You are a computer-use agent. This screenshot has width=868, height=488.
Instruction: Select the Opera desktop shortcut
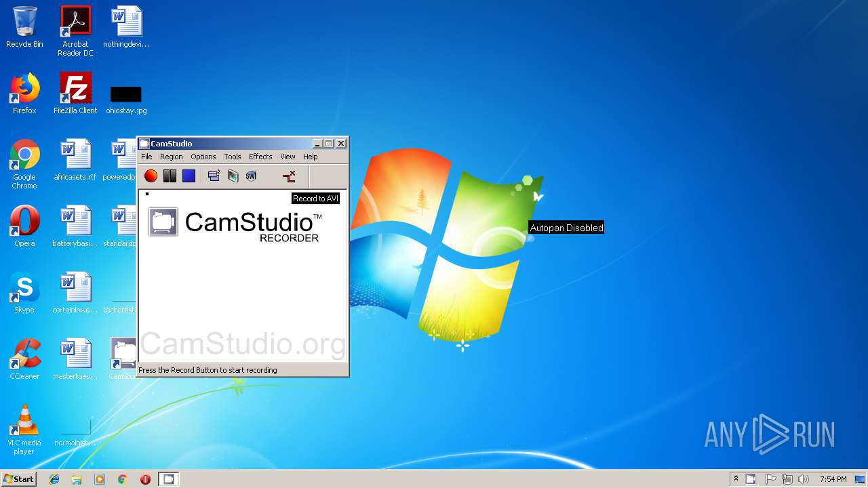pyautogui.click(x=24, y=226)
